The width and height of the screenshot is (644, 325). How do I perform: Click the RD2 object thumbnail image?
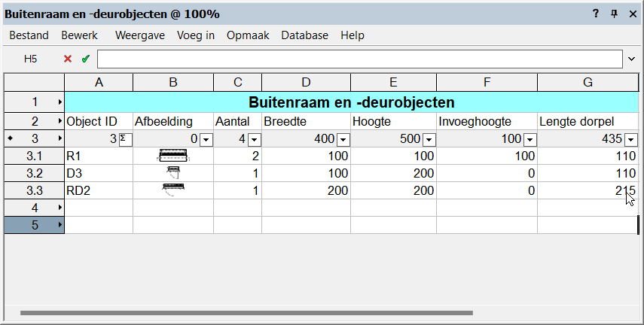[173, 190]
